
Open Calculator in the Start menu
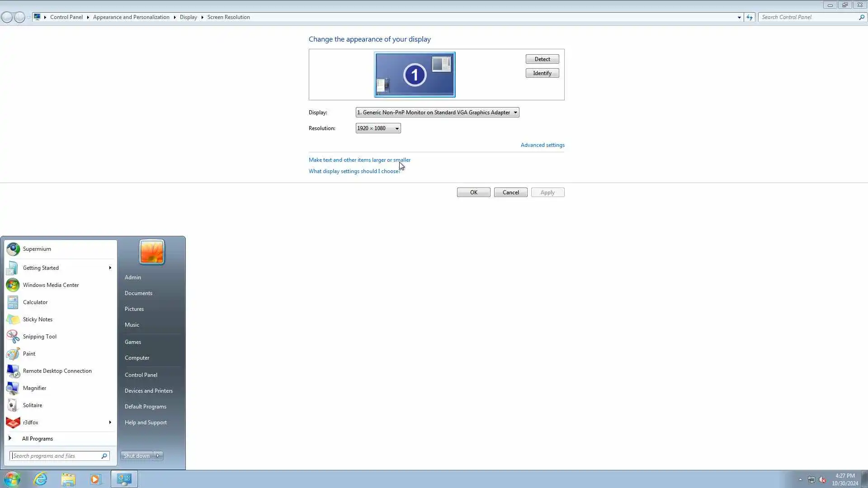click(x=35, y=302)
